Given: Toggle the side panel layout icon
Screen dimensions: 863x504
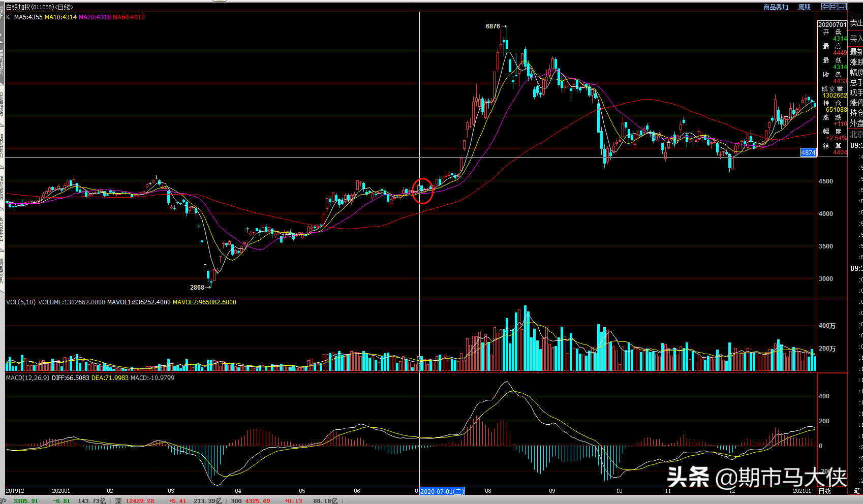Looking at the screenshot, I should (x=843, y=7).
